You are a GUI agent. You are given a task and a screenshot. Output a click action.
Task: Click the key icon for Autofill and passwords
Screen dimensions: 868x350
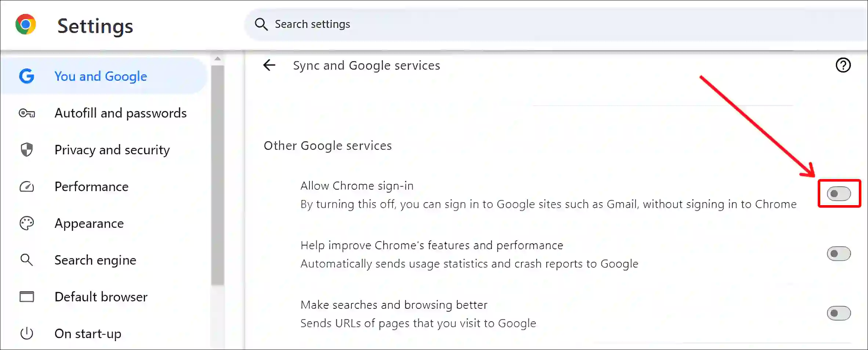[27, 113]
